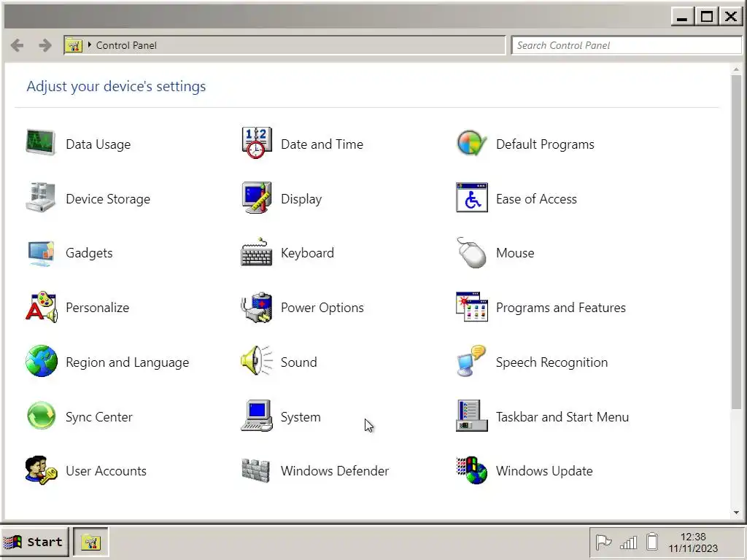Open the Keyboard icon
The width and height of the screenshot is (747, 560).
(257, 252)
